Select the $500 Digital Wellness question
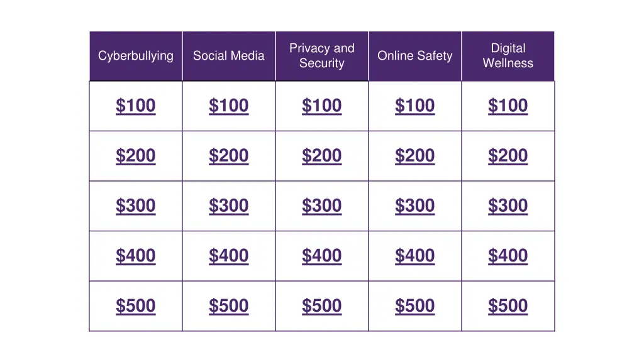The width and height of the screenshot is (644, 362). point(508,306)
